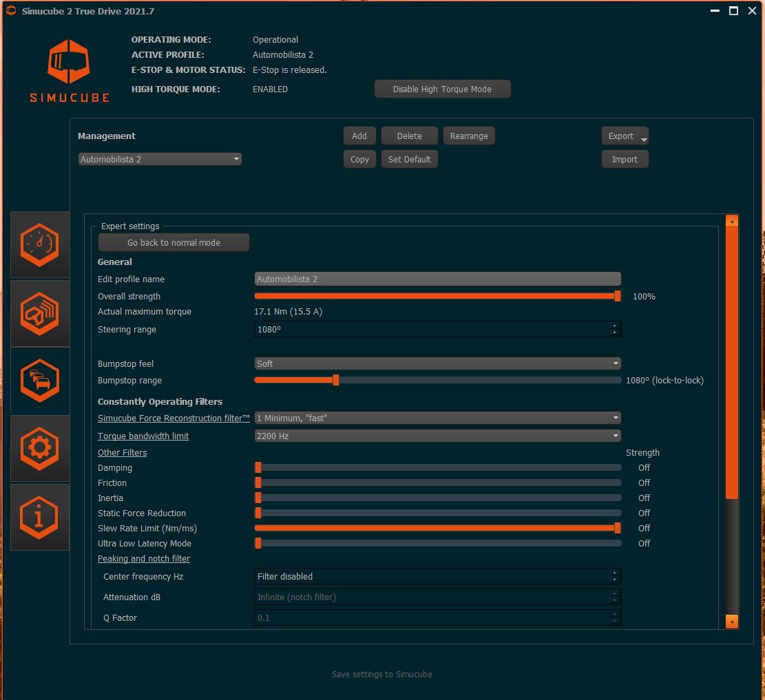
Task: Open the info sidebar page
Action: [39, 517]
